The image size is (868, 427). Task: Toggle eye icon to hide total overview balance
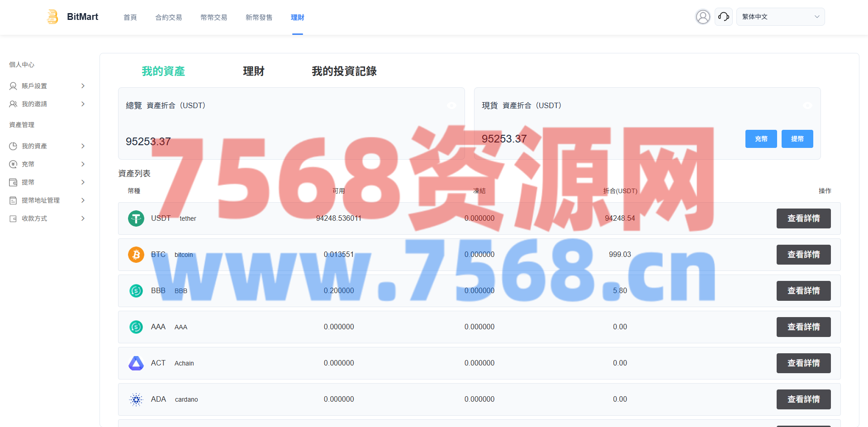(x=451, y=105)
